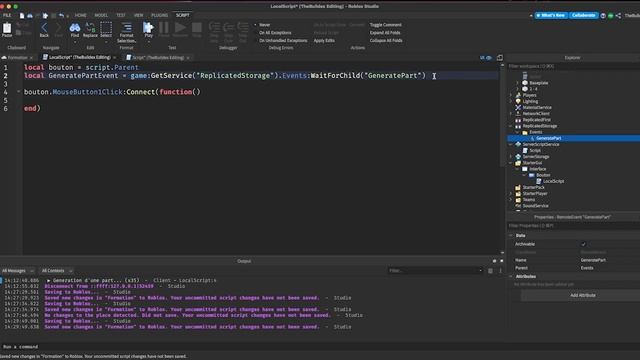The image size is (640, 360).
Task: Select ReplicatedStorage in Explorer
Action: click(x=540, y=126)
